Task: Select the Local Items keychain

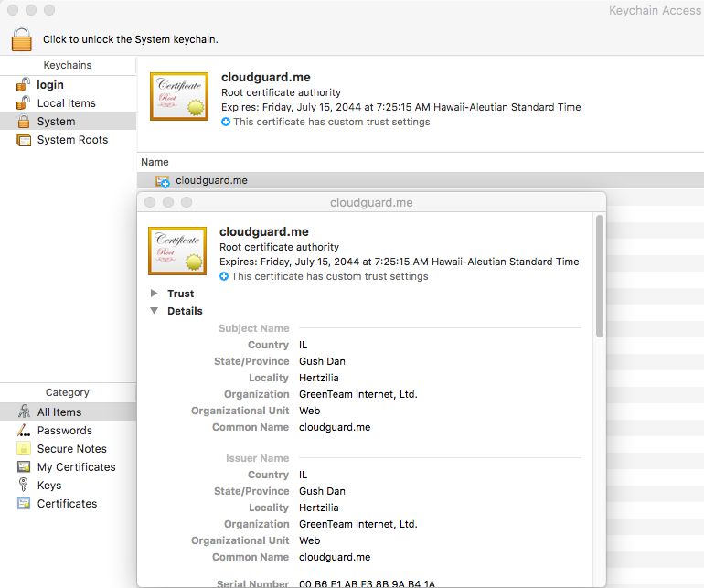Action: tap(68, 103)
